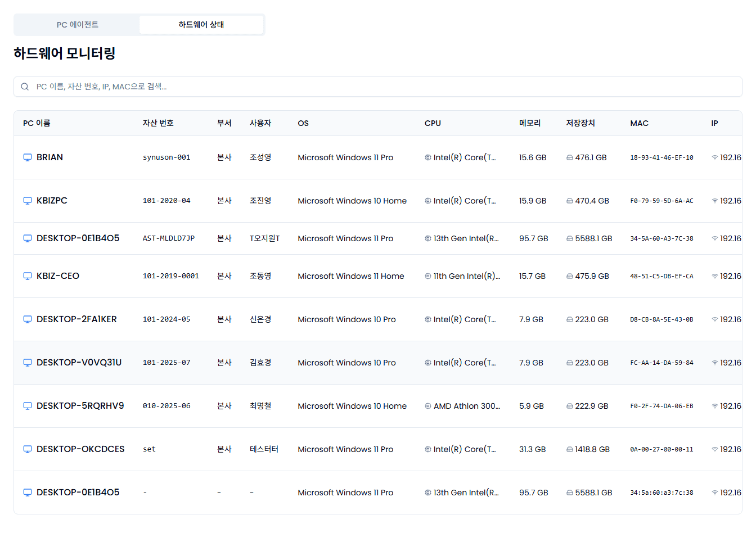Click the 메모리 column header
Screen dimensions: 756x560
[529, 123]
